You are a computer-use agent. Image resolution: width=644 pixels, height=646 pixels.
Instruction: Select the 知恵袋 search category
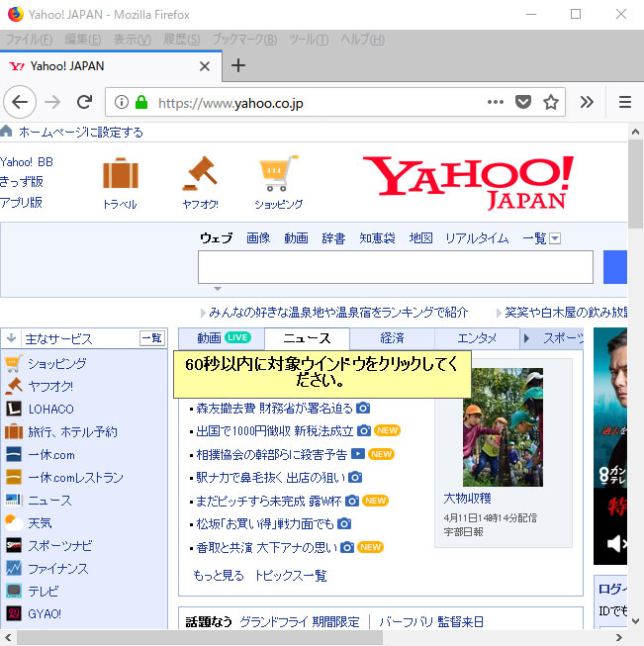pos(377,238)
